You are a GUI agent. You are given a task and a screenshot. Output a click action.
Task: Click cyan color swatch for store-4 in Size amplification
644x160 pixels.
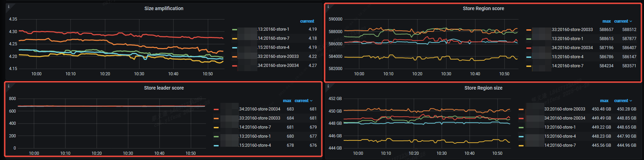(235, 48)
